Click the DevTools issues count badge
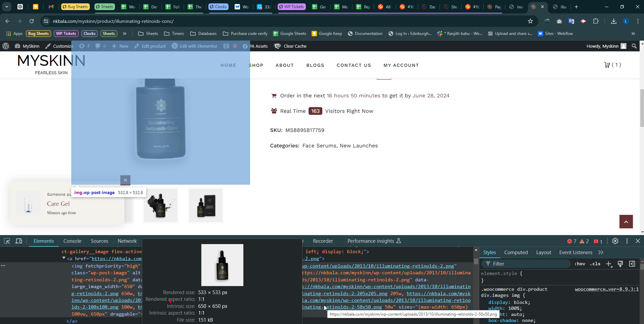The width and height of the screenshot is (644, 324). point(598,241)
